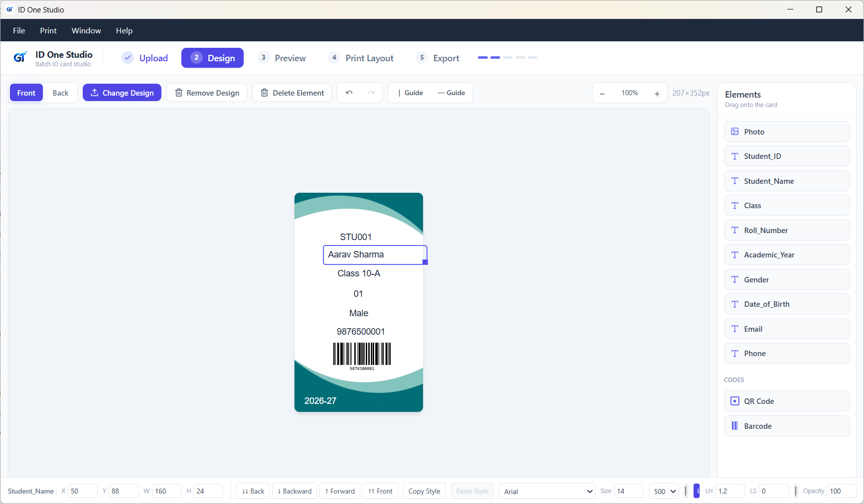Select 2026-27 year text on card

[320, 401]
